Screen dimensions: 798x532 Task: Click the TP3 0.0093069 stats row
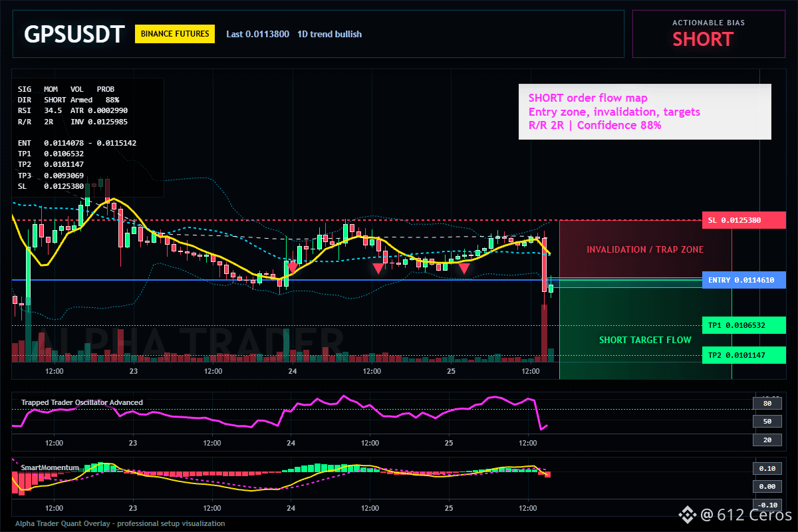(51, 175)
